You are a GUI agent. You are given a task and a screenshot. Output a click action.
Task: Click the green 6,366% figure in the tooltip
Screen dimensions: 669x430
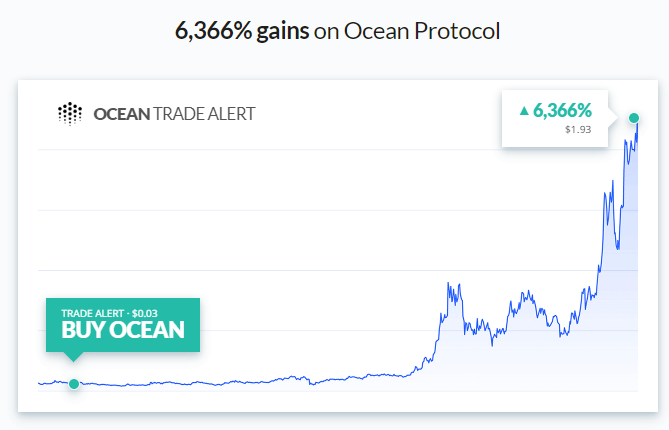point(562,110)
